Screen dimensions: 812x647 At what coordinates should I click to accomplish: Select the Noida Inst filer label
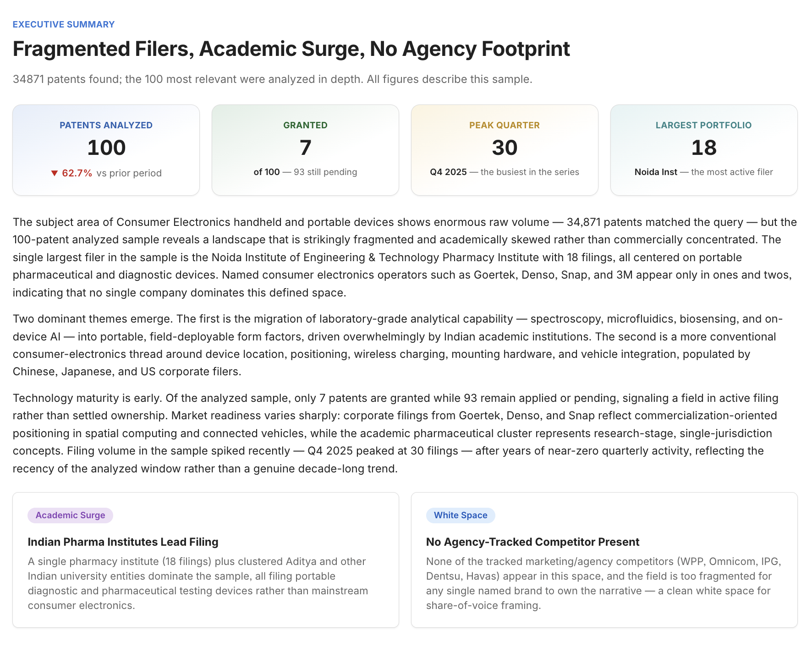pos(656,172)
